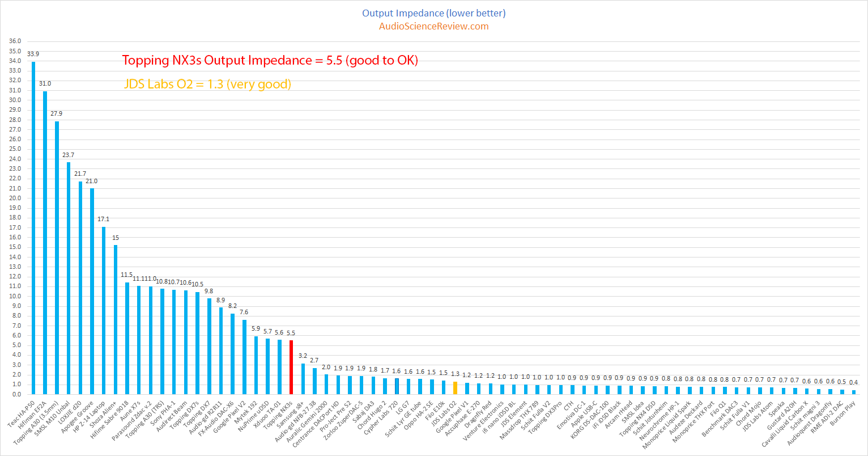Select the 23.7 value label
Viewport: 868px width, 456px height.
[69, 154]
